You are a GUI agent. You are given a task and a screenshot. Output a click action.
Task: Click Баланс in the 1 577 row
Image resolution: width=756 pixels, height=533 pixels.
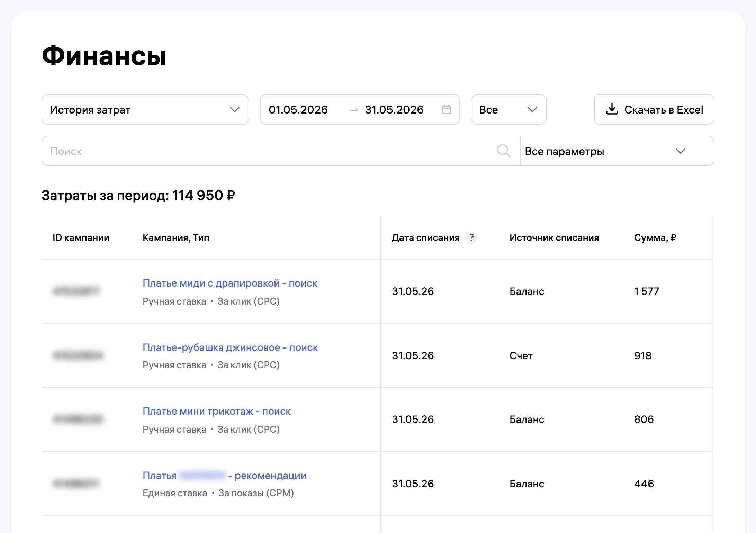[x=527, y=291]
